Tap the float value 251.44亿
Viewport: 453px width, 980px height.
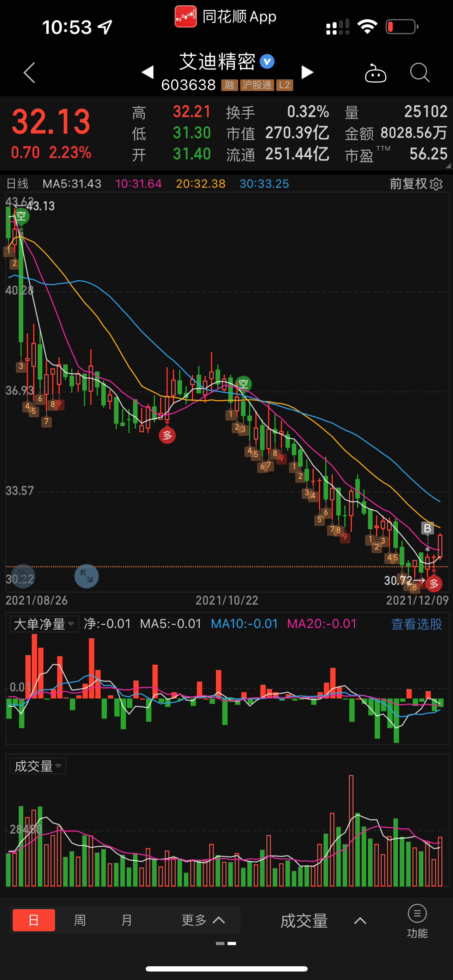[x=297, y=154]
